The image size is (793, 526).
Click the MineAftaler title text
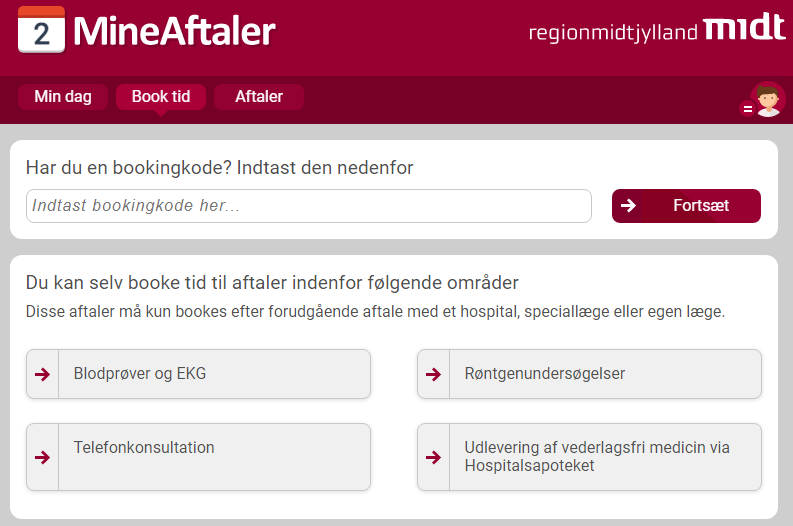[174, 31]
